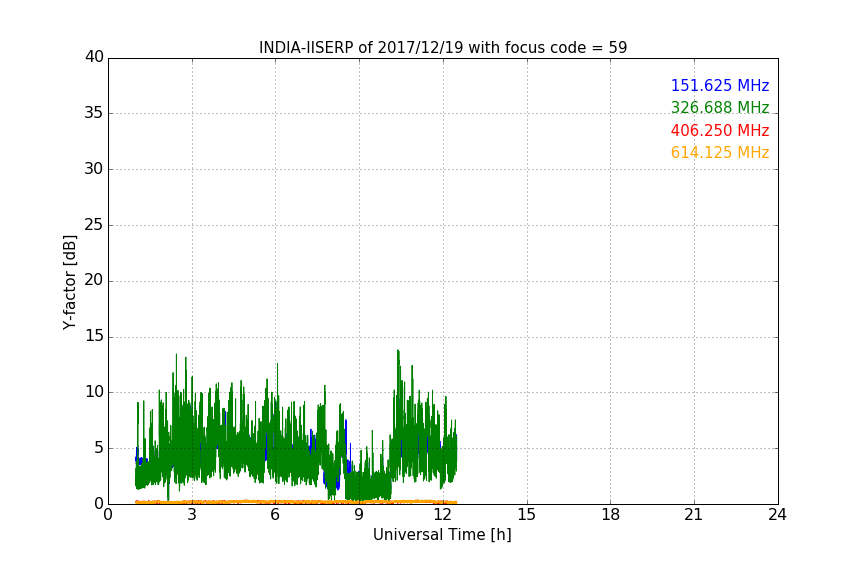This screenshot has height=576, width=864.
Task: Select the 326.688 MHz legend label
Action: pyautogui.click(x=720, y=107)
